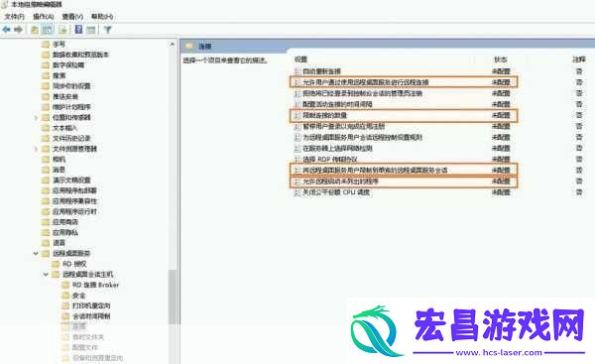
Task: Select the 数据收集和预览版本 folder
Action: [x=80, y=55]
